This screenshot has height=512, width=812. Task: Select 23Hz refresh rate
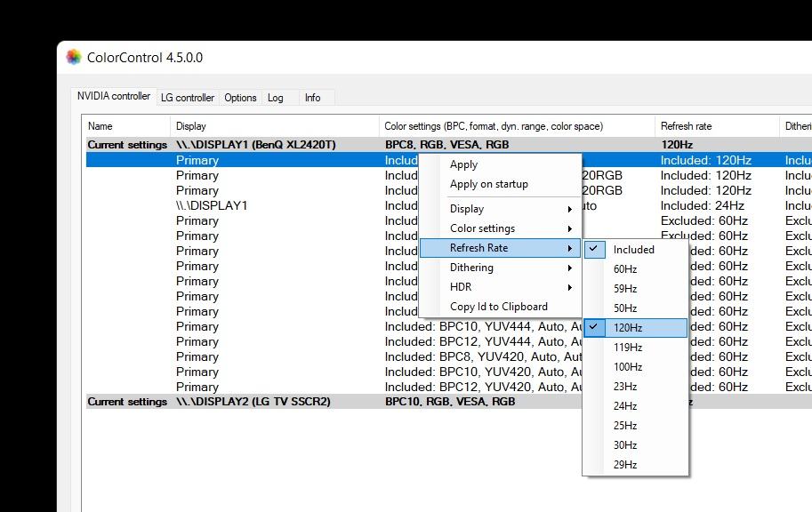(x=635, y=387)
